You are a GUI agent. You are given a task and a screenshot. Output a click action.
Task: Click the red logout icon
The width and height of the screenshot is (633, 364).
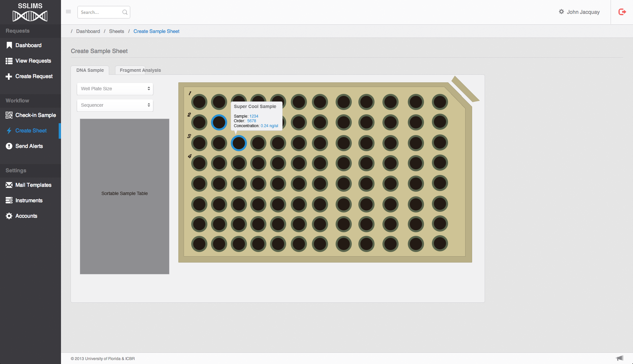(x=622, y=12)
